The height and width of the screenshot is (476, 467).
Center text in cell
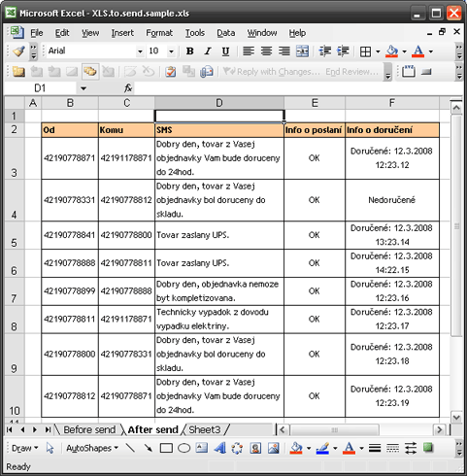pyautogui.click(x=266, y=51)
